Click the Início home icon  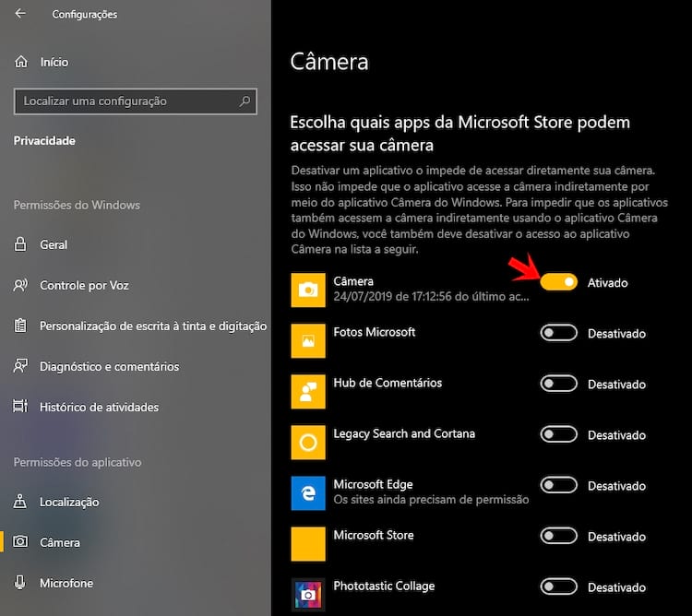pyautogui.click(x=21, y=62)
